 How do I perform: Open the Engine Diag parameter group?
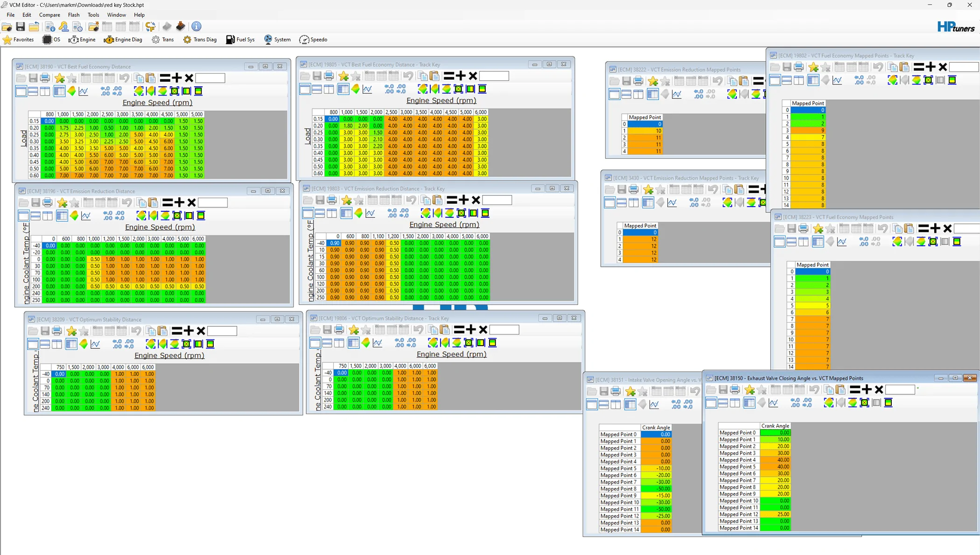pos(123,40)
